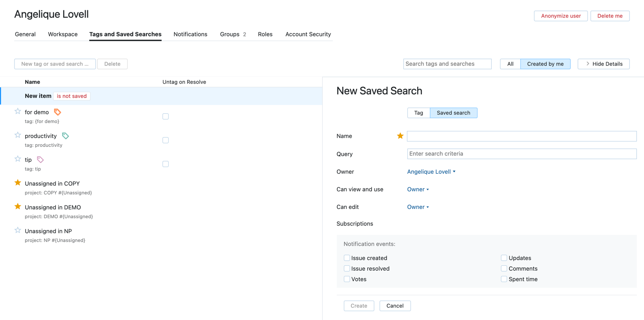
Task: Open the "Can view and use" Owner dropdown
Action: (x=418, y=189)
